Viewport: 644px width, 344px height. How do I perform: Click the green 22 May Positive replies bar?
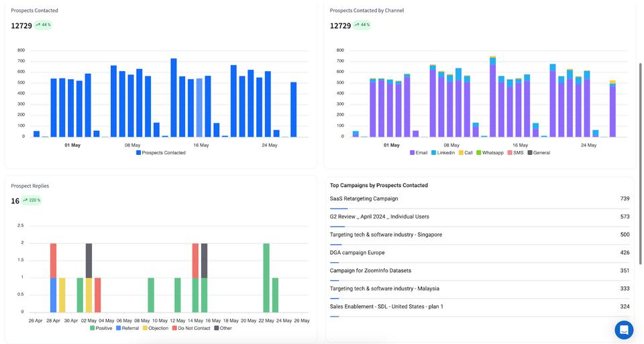coord(266,278)
